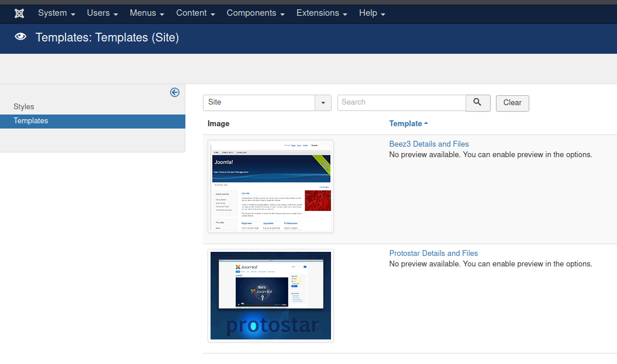Click the Templates: Templates (Site) heading
This screenshot has height=364, width=617.
pyautogui.click(x=107, y=37)
